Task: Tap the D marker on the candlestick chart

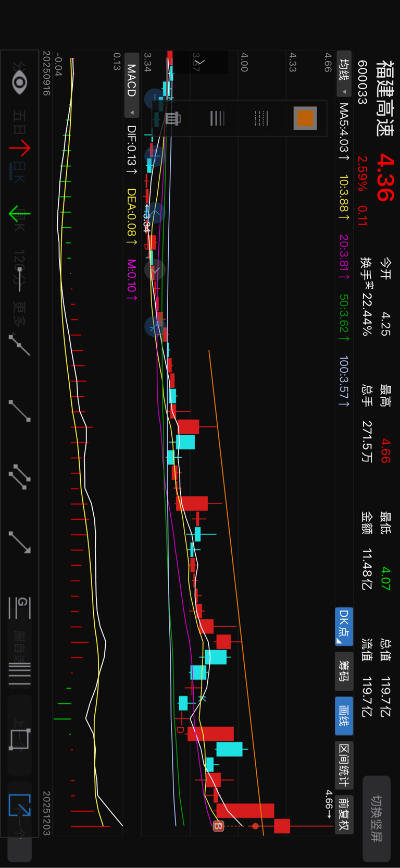Action: click(x=180, y=730)
